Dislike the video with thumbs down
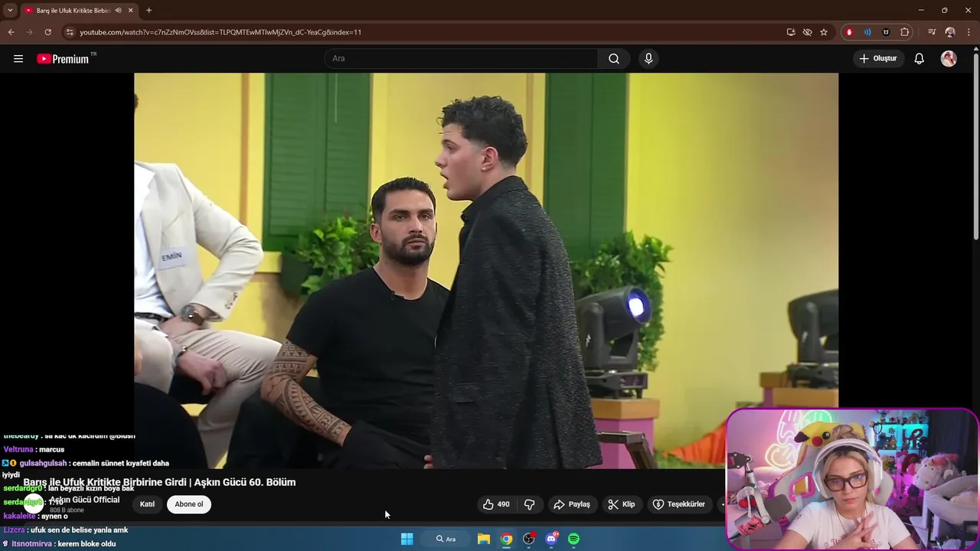This screenshot has height=551, width=980. [x=529, y=504]
